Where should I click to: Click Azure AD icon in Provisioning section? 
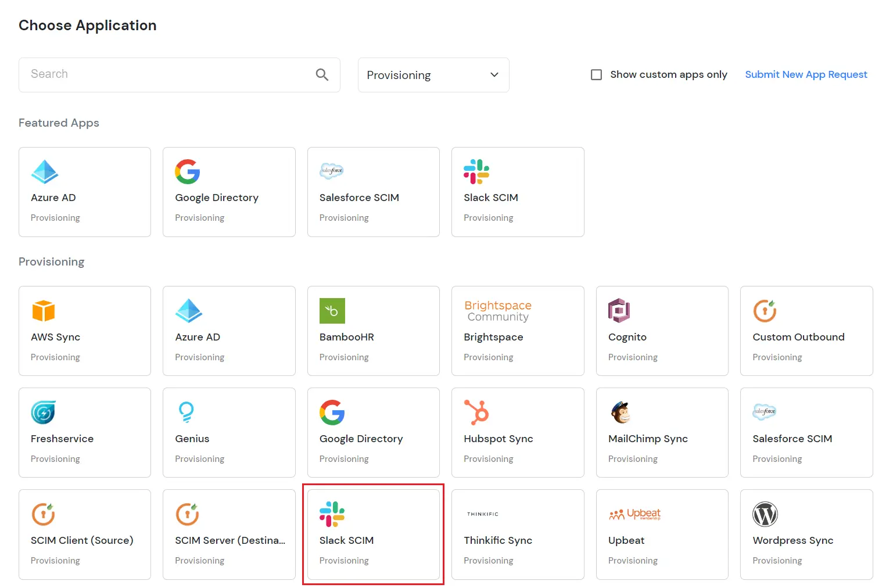[x=189, y=311]
